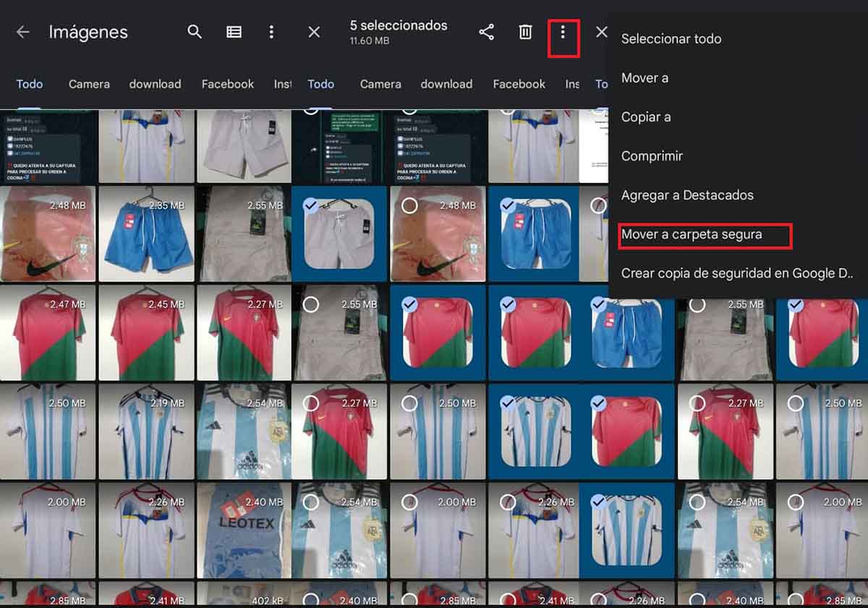The width and height of the screenshot is (868, 608).
Task: Open Todo tab in left Imágenes panel
Action: point(30,84)
